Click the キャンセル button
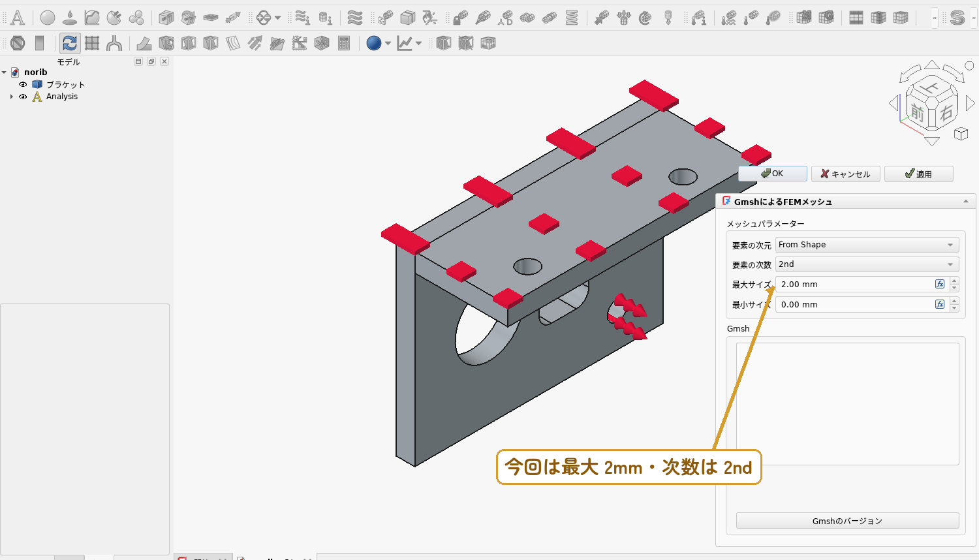Viewport: 979px width, 560px height. [x=846, y=174]
